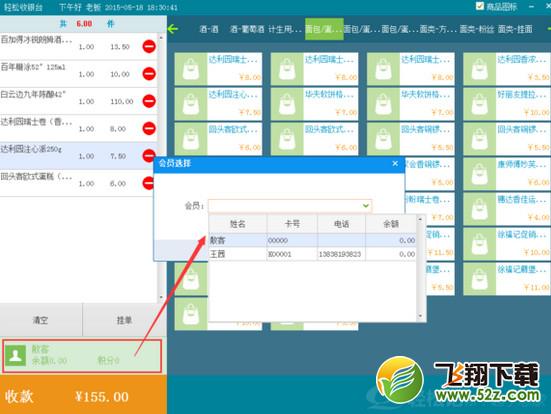Image resolution: width=551 pixels, height=414 pixels.
Task: Sort member list by 姓名 column
Action: [x=238, y=224]
